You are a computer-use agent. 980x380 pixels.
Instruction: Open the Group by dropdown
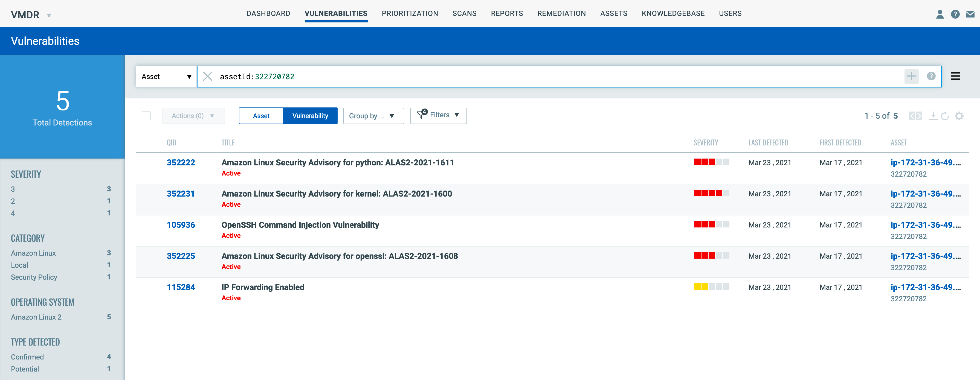click(x=373, y=116)
